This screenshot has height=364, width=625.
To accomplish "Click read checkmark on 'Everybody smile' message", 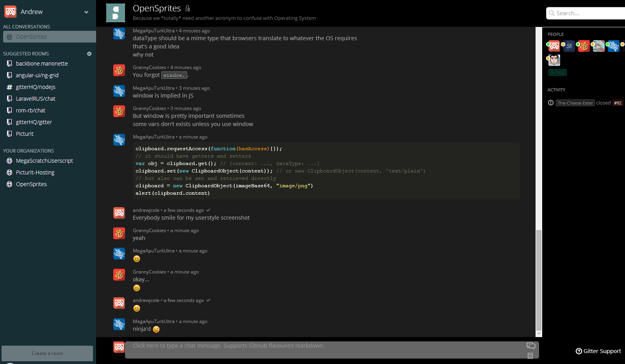I will (208, 210).
